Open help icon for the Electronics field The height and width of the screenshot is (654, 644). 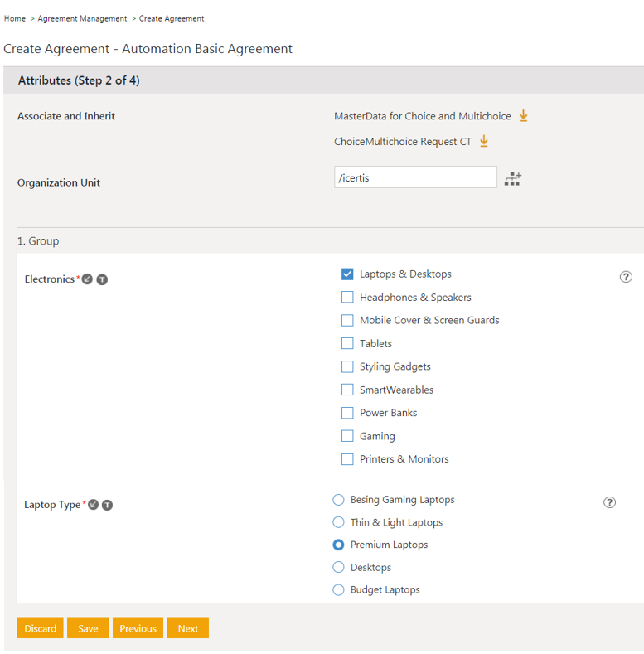[626, 277]
